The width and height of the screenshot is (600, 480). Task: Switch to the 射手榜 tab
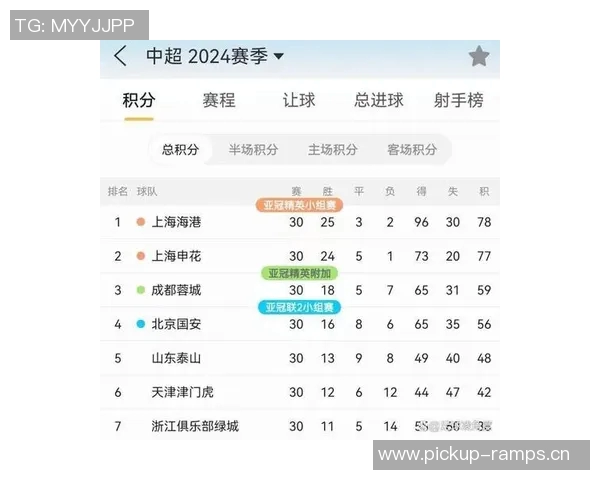click(x=458, y=100)
